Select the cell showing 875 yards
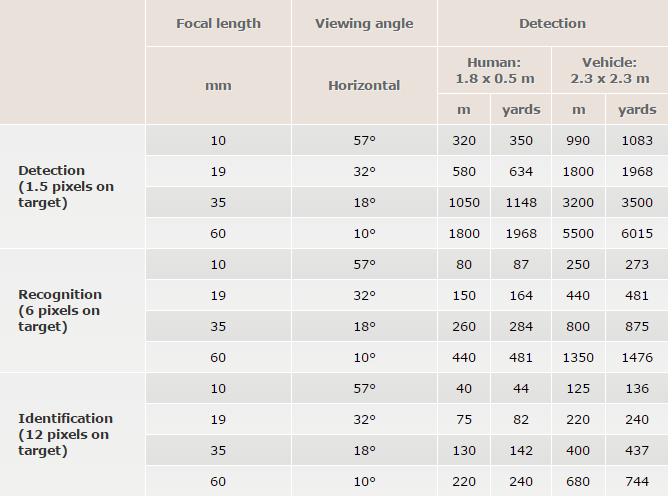 [637, 326]
